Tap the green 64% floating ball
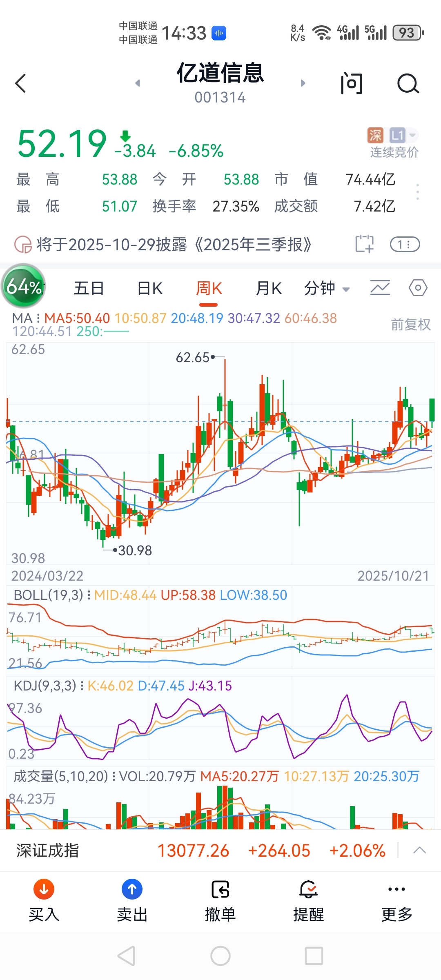The image size is (441, 980). 24,286
